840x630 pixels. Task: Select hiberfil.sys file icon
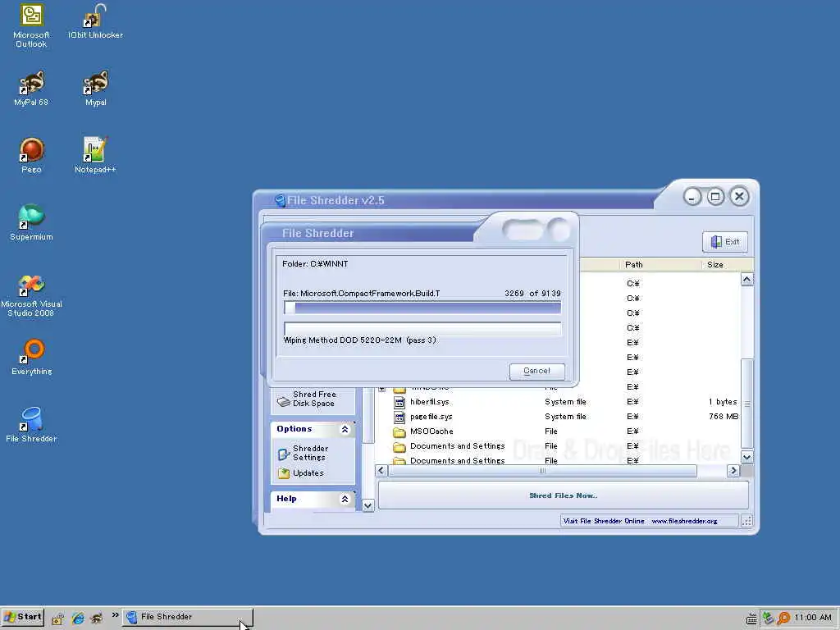pos(399,402)
